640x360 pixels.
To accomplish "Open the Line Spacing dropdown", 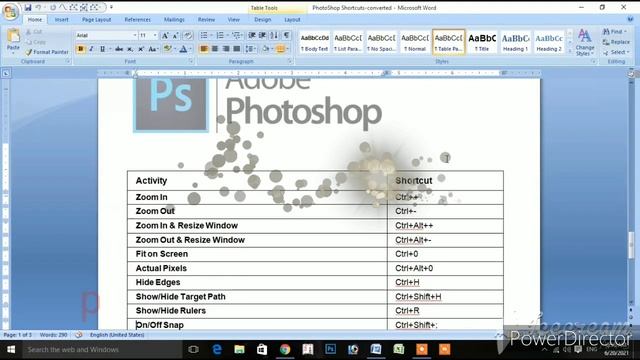I will (x=251, y=49).
